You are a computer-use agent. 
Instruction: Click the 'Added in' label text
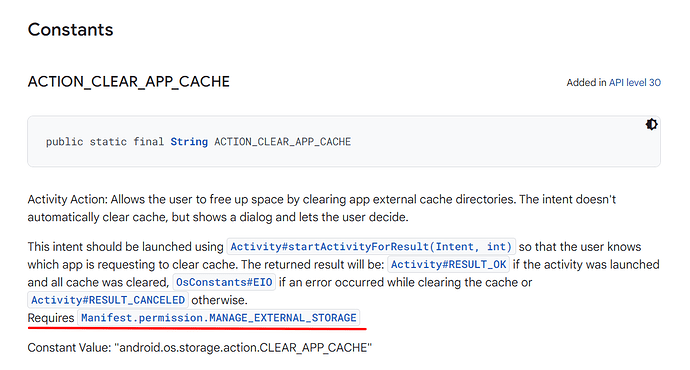(586, 83)
